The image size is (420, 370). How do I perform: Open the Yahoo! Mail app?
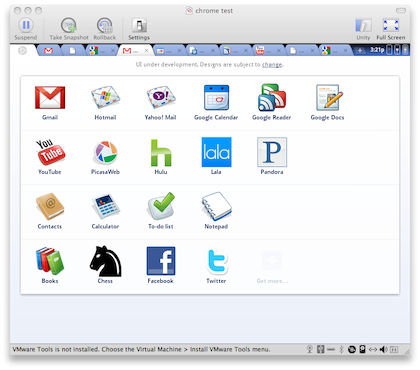(161, 97)
